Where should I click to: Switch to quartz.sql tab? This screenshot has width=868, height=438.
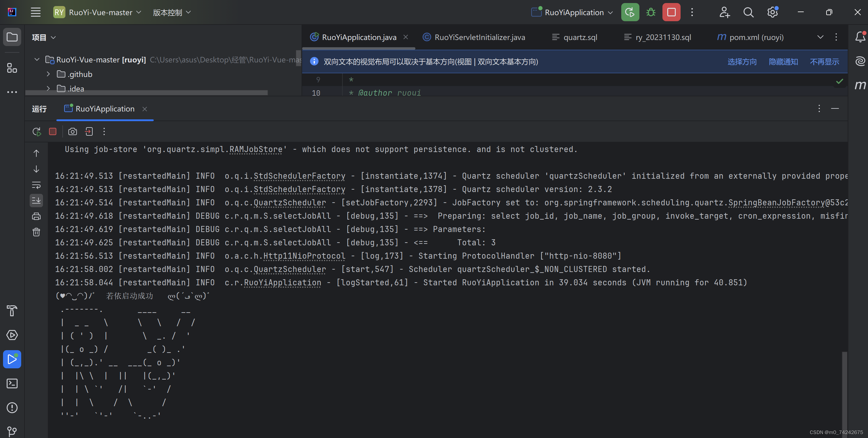pyautogui.click(x=575, y=37)
